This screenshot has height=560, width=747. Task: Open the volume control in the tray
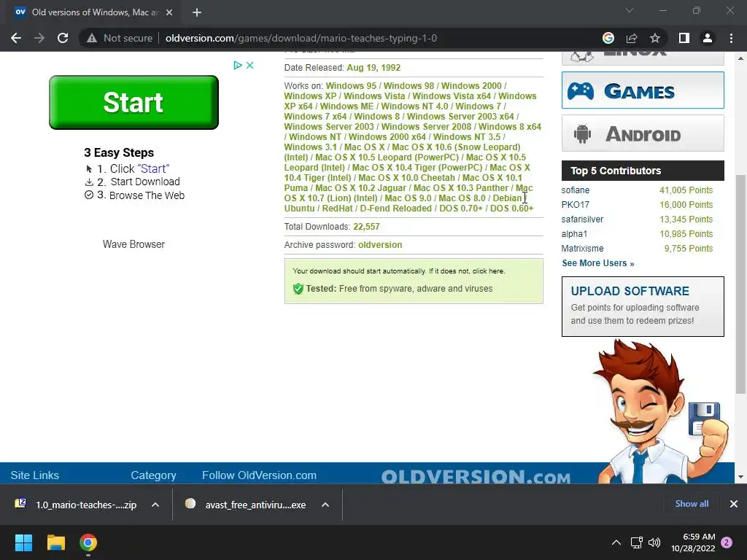[x=654, y=542]
